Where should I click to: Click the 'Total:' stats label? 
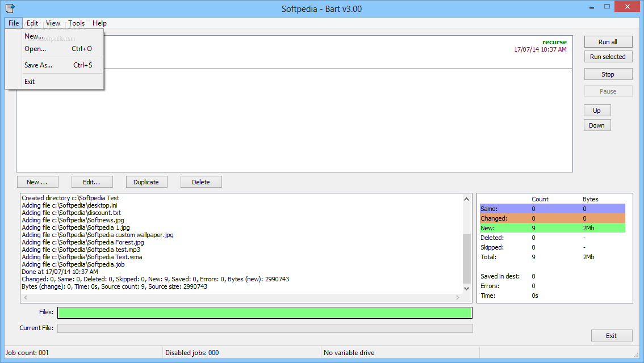tap(488, 257)
